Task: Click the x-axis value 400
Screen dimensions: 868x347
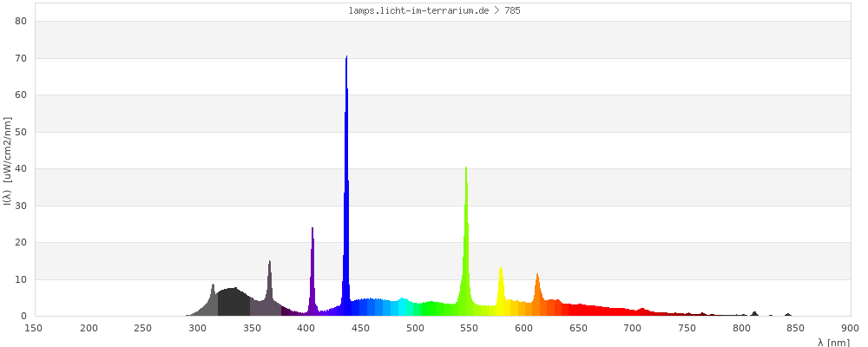Action: (306, 328)
